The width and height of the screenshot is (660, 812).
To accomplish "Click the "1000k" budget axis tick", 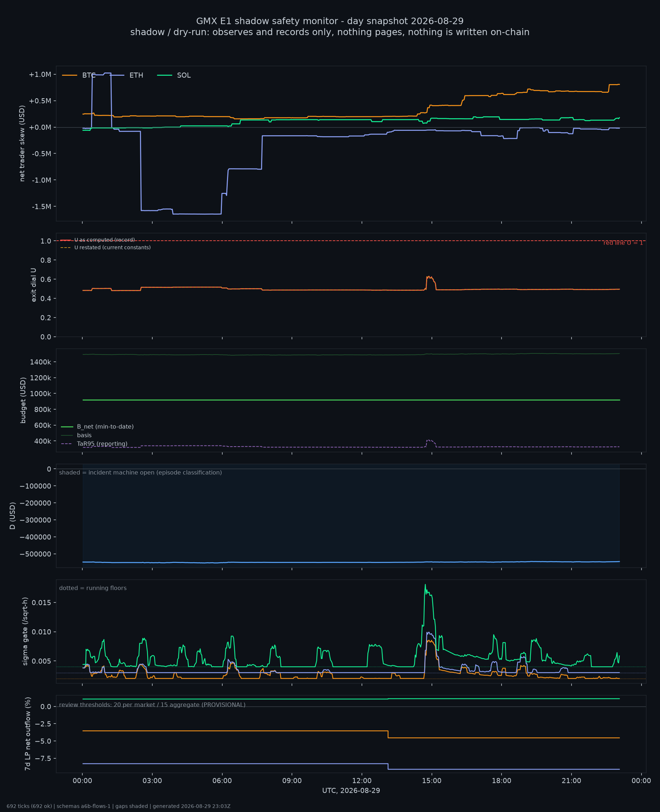I will [41, 394].
